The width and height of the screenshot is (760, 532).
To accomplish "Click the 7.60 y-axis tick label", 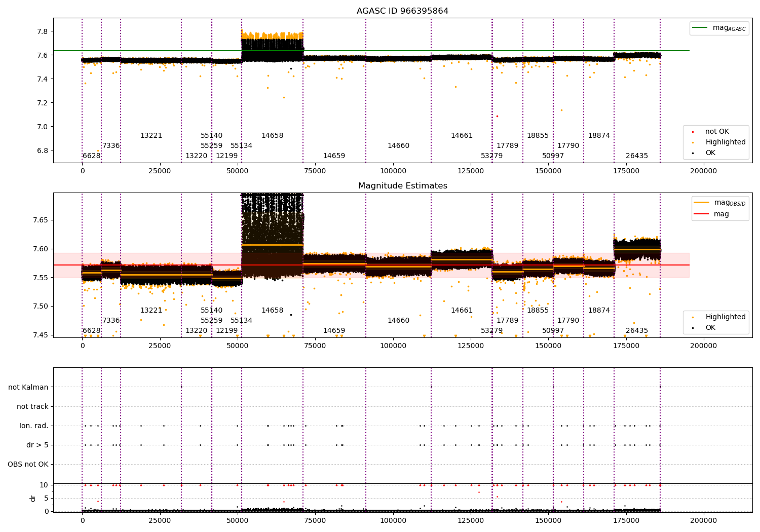I will coord(40,249).
